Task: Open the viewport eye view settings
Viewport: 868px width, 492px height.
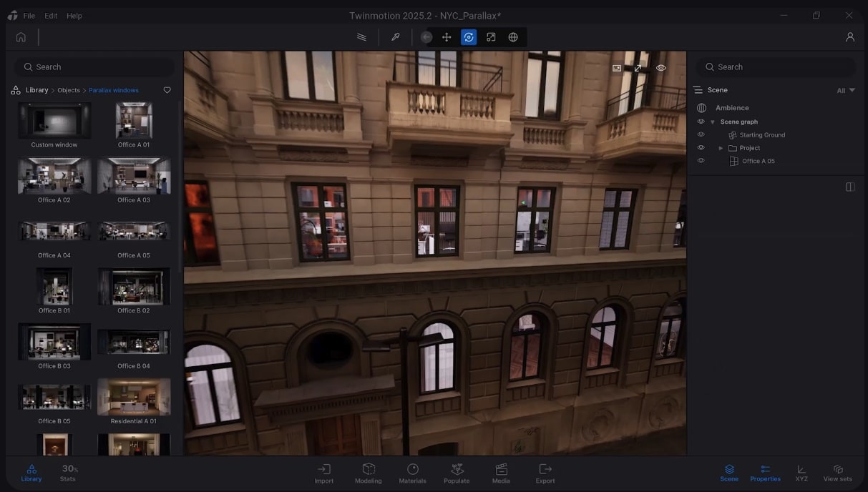Action: [660, 68]
